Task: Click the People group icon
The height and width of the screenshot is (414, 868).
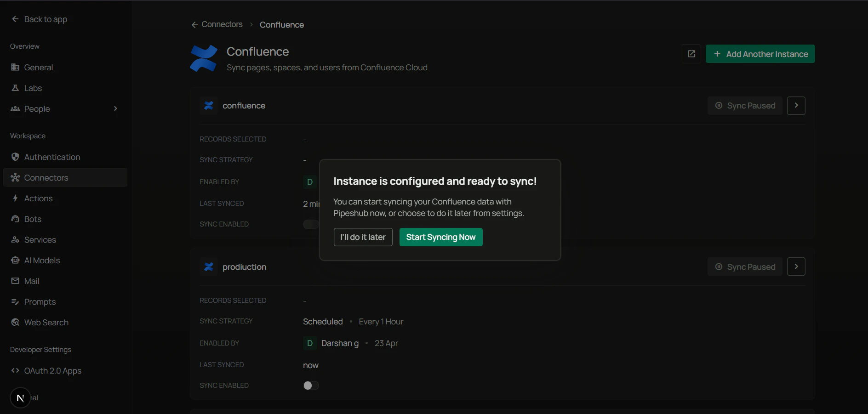Action: 15,108
